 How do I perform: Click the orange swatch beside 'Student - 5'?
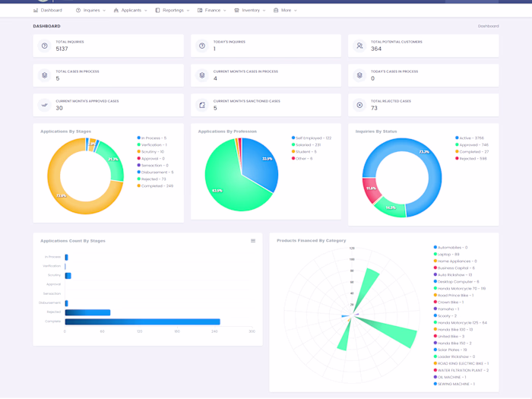point(293,151)
